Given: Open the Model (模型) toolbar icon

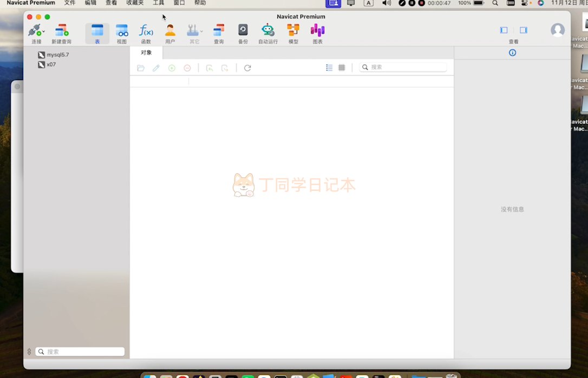Looking at the screenshot, I should pyautogui.click(x=293, y=30).
